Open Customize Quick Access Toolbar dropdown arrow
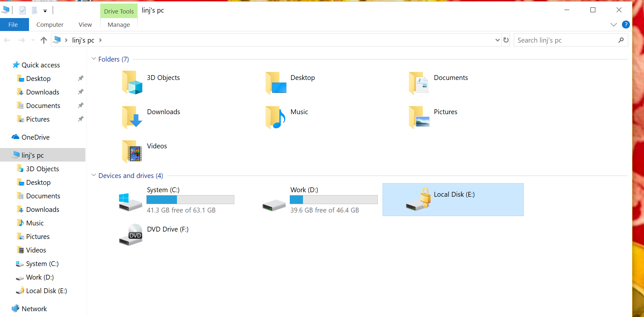Viewport: 644px width, 317px height. [x=45, y=11]
